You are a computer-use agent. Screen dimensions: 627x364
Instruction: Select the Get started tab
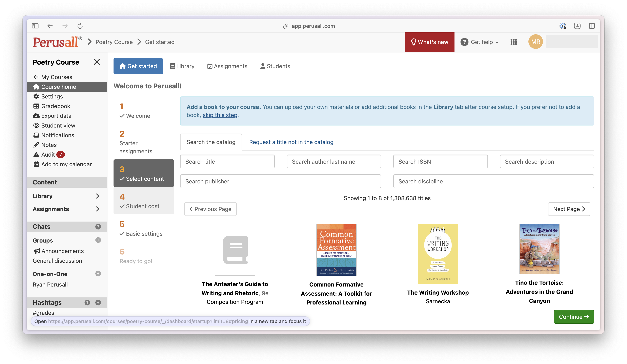point(138,66)
